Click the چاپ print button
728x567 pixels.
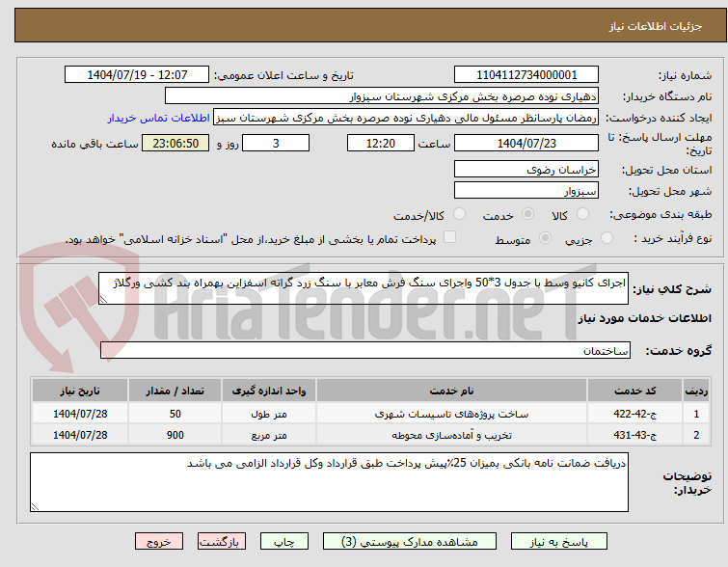(x=284, y=542)
